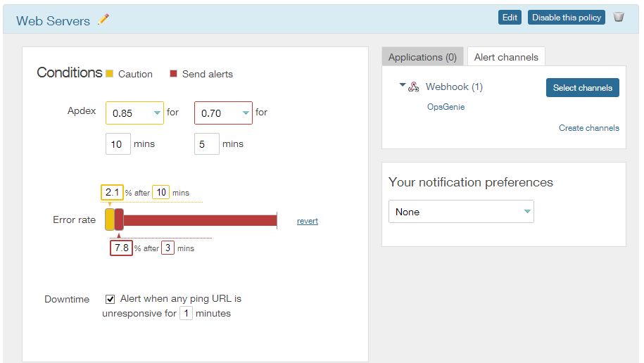Click the Conditions heading
This screenshot has width=644, height=363.
70,72
